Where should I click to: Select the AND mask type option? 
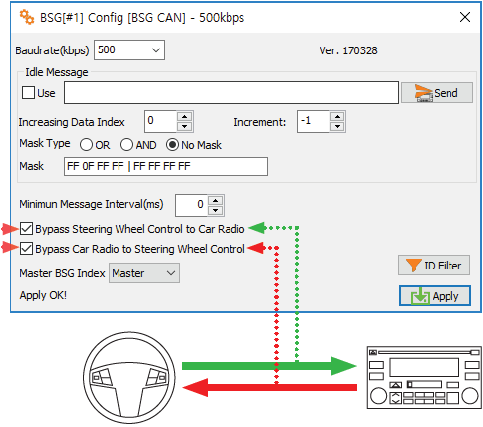tap(126, 145)
